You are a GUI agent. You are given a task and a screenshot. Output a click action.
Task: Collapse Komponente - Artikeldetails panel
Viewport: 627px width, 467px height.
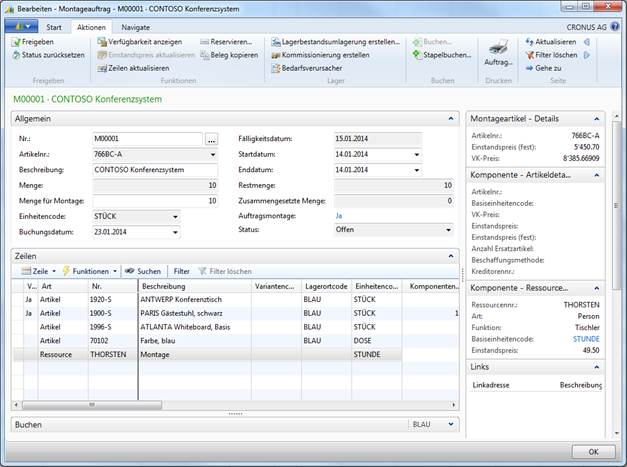(597, 176)
